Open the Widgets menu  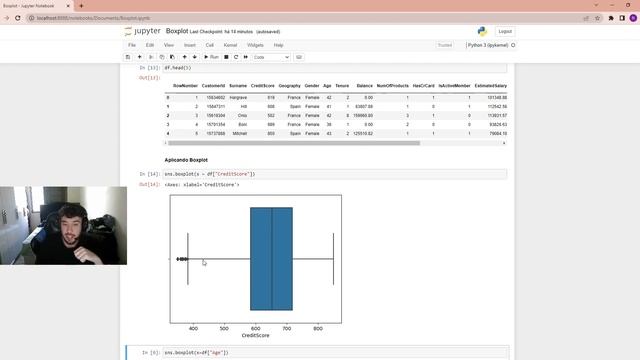click(x=255, y=45)
